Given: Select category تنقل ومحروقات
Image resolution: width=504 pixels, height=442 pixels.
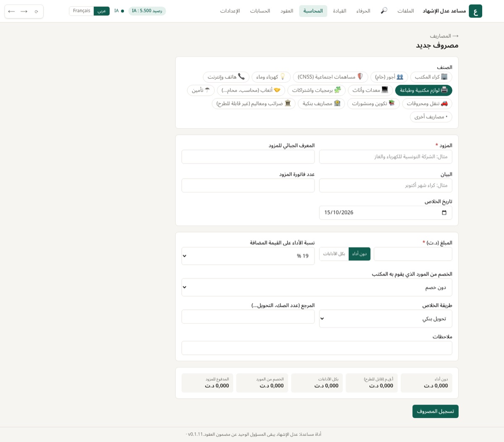Looking at the screenshot, I should (427, 104).
